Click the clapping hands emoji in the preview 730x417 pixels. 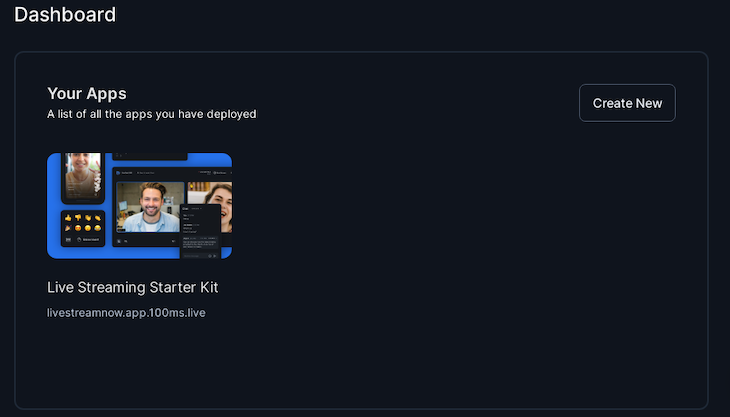tap(88, 218)
